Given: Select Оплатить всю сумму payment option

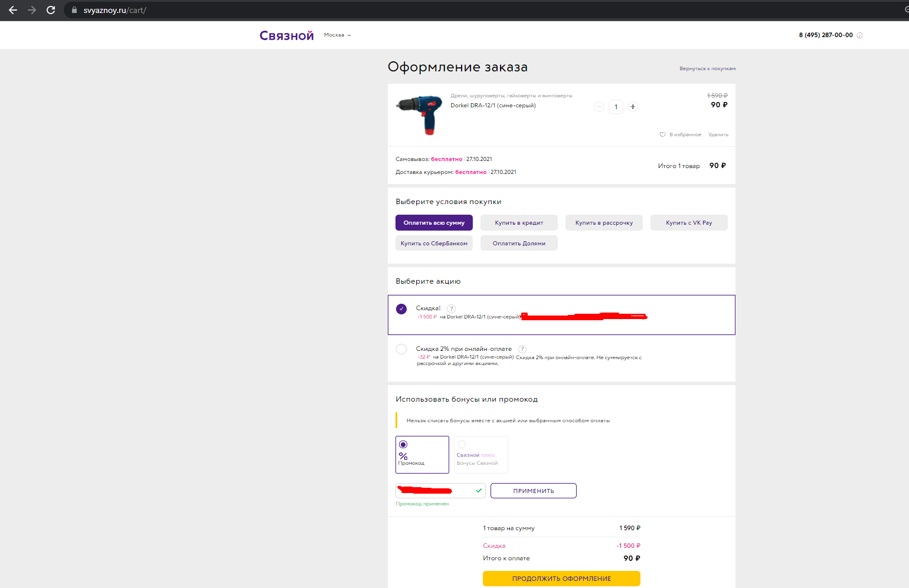Looking at the screenshot, I should tap(434, 222).
